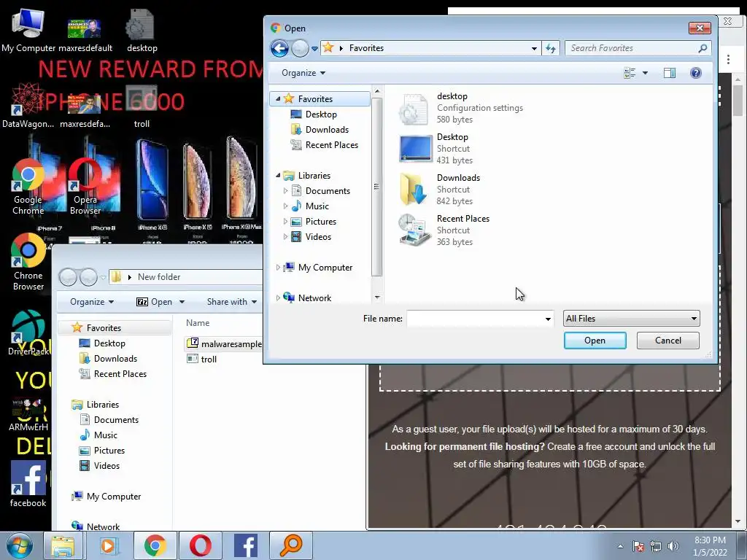Image resolution: width=747 pixels, height=560 pixels.
Task: Select the malwaresample file in New folder
Action: [x=225, y=344]
